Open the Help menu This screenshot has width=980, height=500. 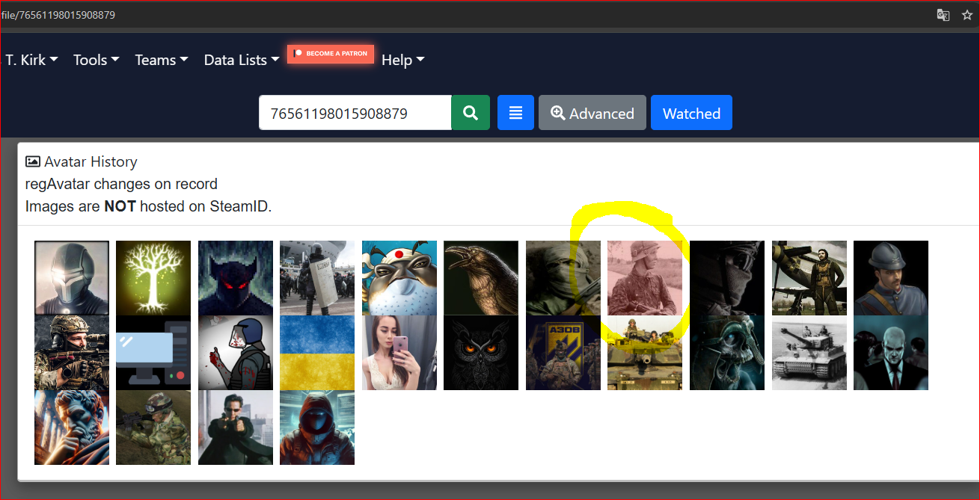pos(402,60)
